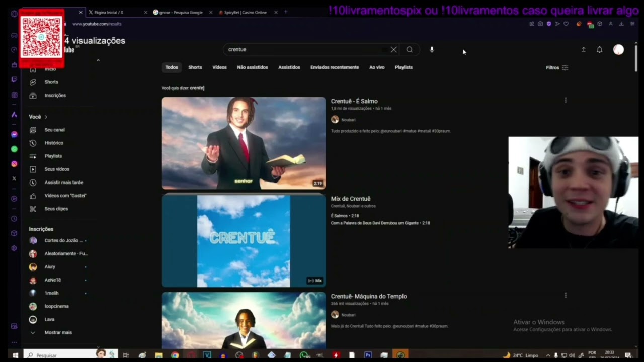Select the Assistidos filter chip

pyautogui.click(x=289, y=67)
